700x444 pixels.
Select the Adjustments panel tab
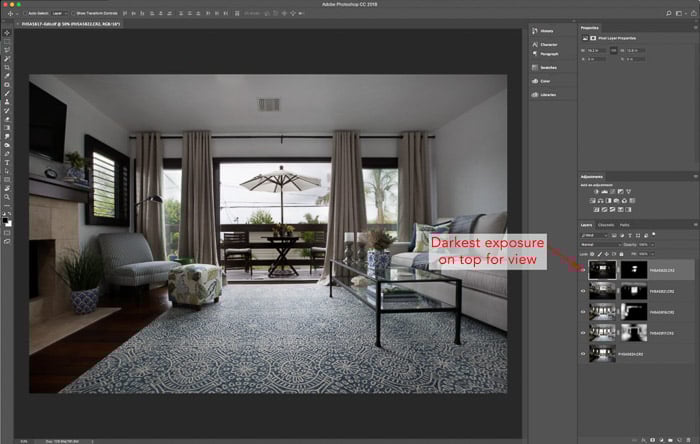pos(592,177)
